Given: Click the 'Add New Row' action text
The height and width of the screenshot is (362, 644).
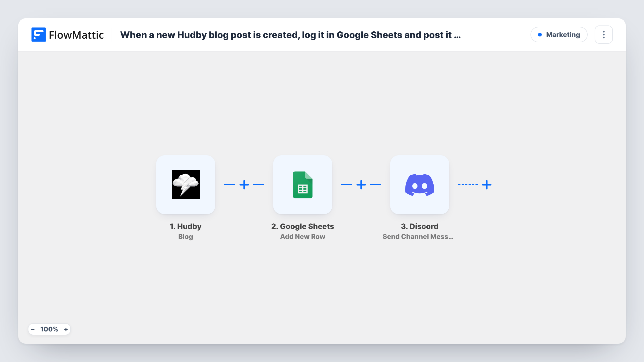Looking at the screenshot, I should point(302,237).
